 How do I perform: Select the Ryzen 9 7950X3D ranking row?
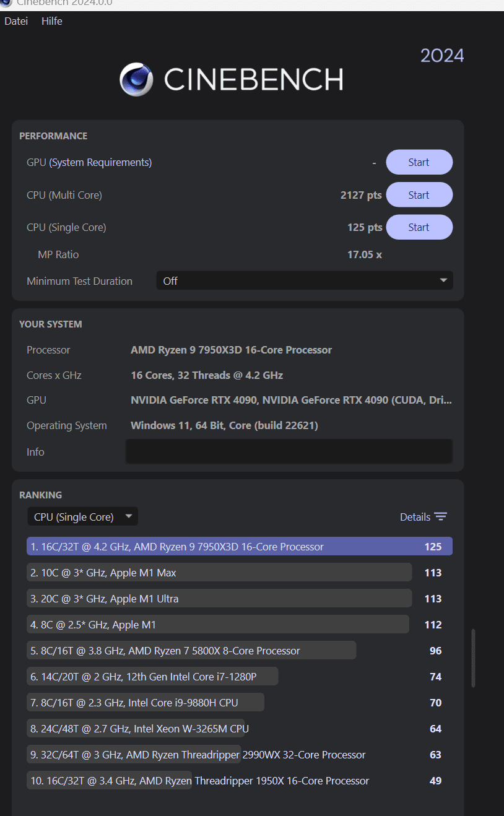click(x=240, y=547)
